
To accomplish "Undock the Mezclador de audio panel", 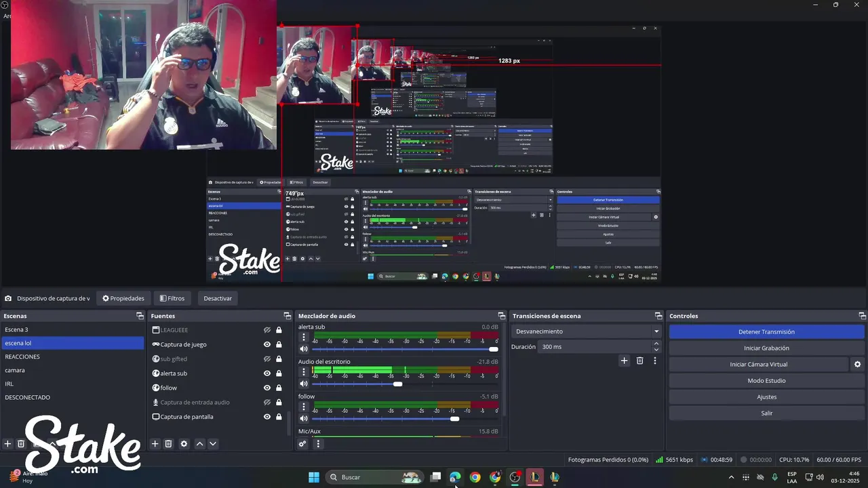I will [x=502, y=316].
